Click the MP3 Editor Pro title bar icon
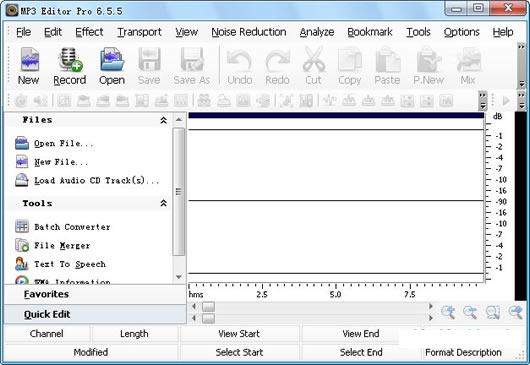The image size is (530, 365). [12, 10]
